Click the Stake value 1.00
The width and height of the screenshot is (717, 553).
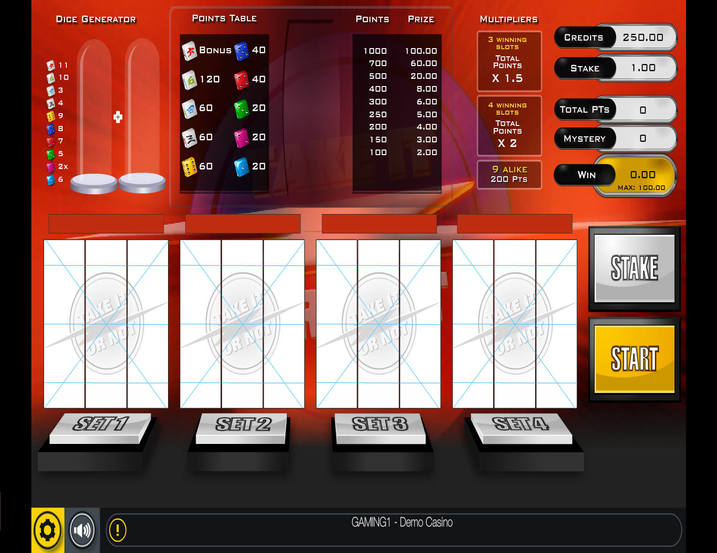[x=642, y=68]
